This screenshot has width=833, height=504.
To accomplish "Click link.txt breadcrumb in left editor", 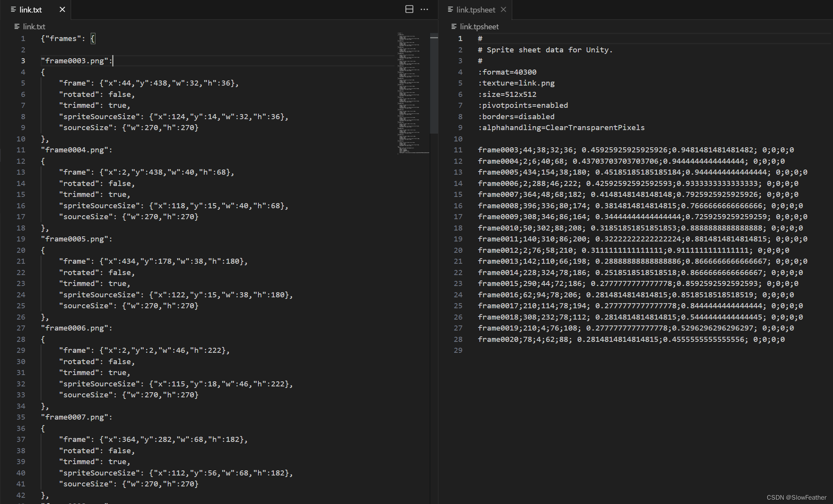I will tap(34, 27).
